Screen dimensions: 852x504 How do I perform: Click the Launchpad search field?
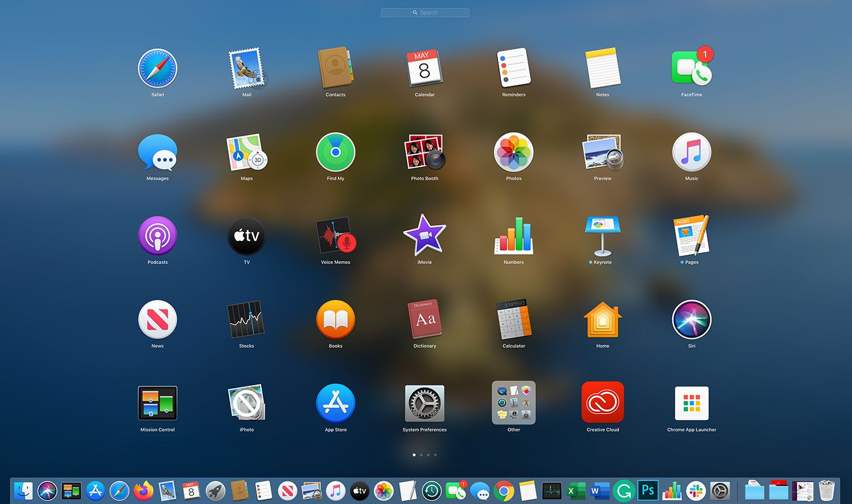[x=425, y=13]
